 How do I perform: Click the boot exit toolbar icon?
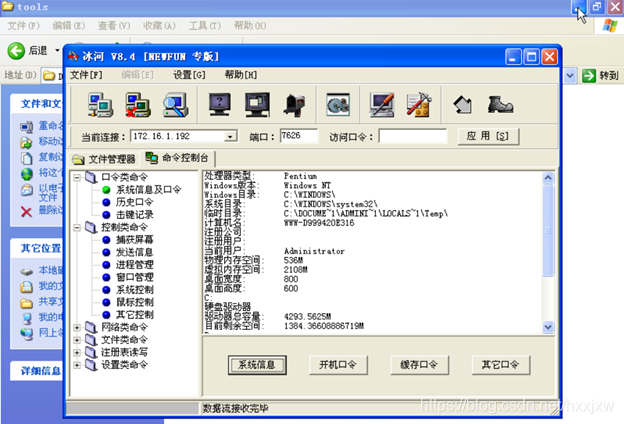(x=500, y=105)
